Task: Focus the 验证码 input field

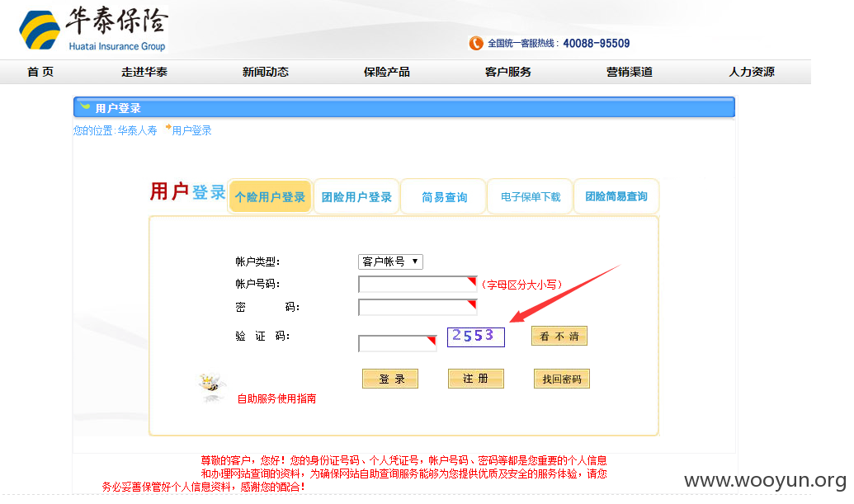Action: pyautogui.click(x=397, y=343)
